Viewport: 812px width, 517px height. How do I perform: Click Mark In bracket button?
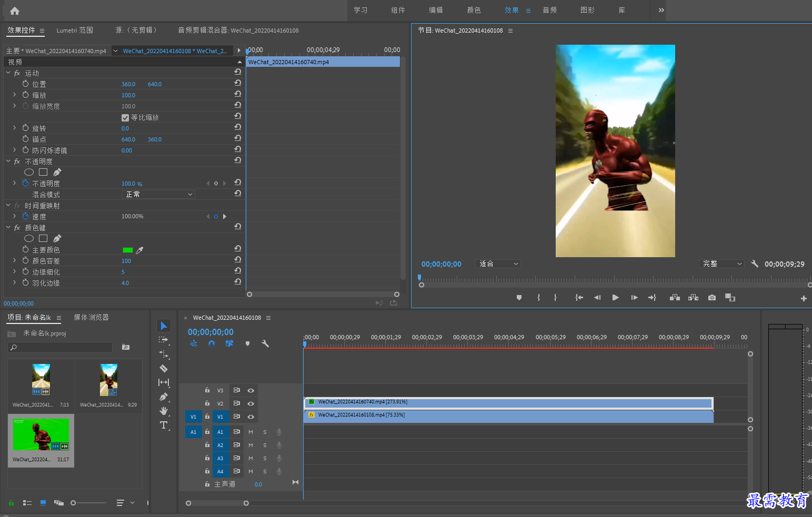coord(538,298)
